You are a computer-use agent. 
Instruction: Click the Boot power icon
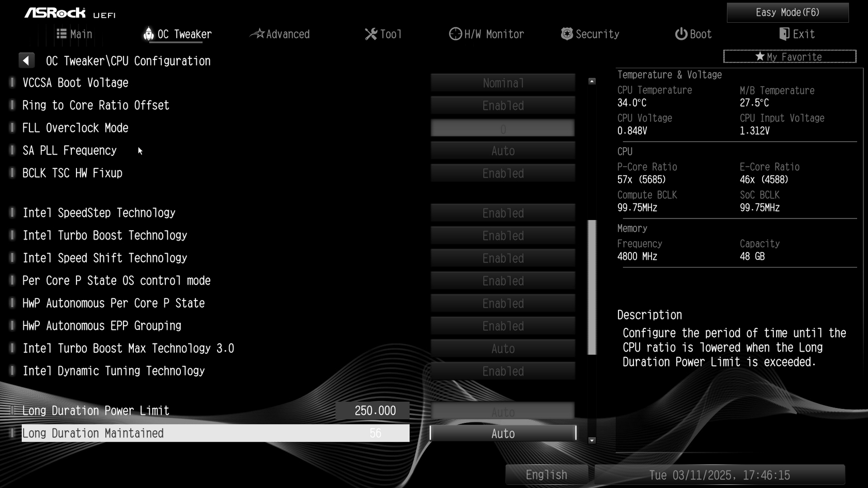coord(681,34)
